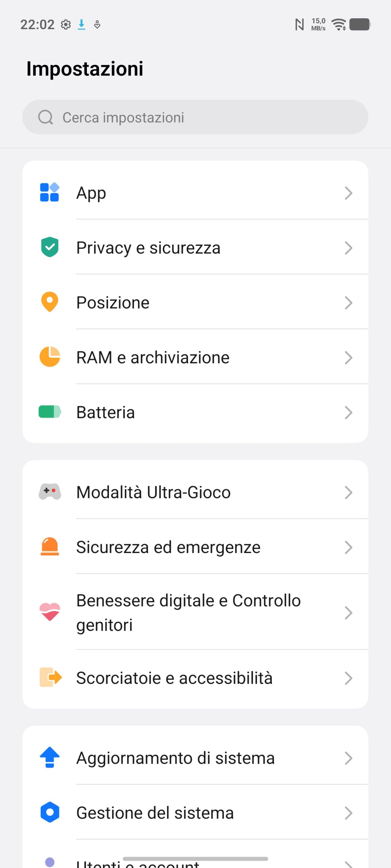Open Modalità Ultra-Gioco settings
Screen dimensions: 391x868
click(153, 493)
